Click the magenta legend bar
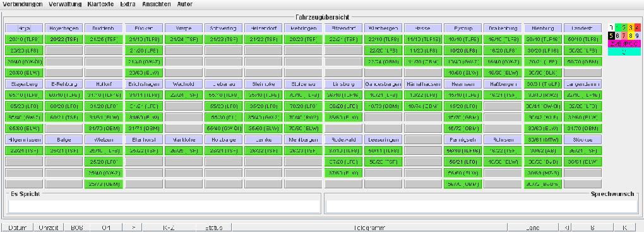The image size is (644, 232). pyautogui.click(x=624, y=44)
